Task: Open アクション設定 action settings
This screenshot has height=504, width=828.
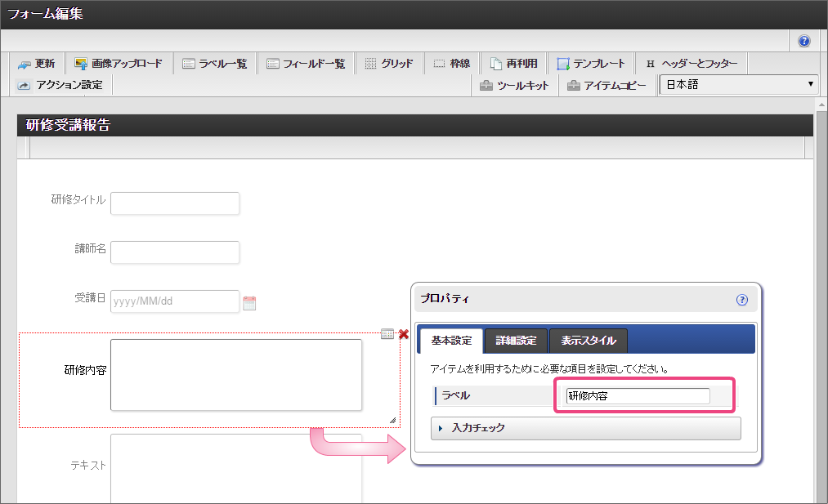Action: pyautogui.click(x=60, y=85)
